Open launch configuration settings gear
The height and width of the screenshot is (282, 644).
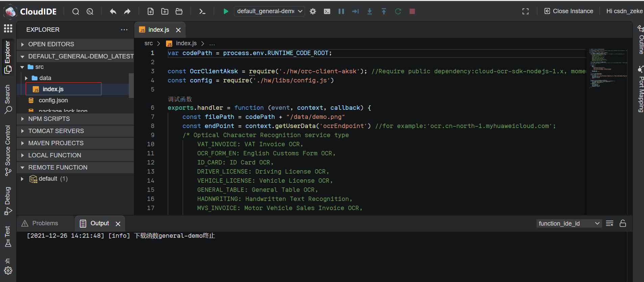coord(313,11)
